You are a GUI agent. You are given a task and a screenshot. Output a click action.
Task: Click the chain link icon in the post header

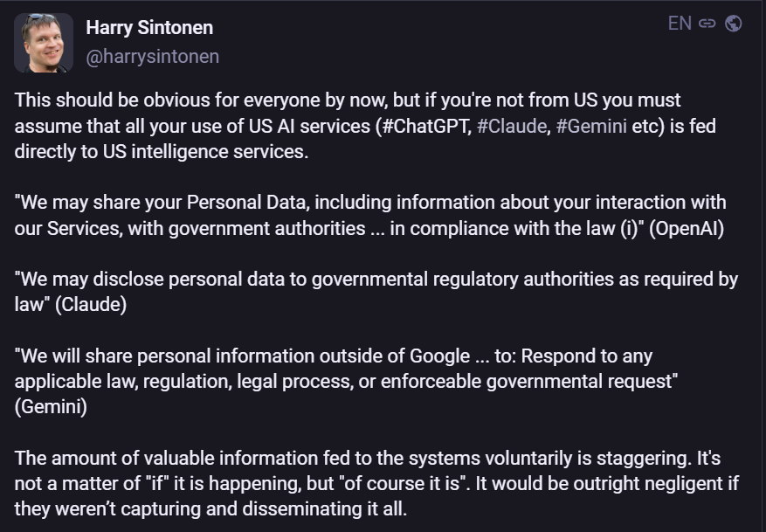click(707, 24)
